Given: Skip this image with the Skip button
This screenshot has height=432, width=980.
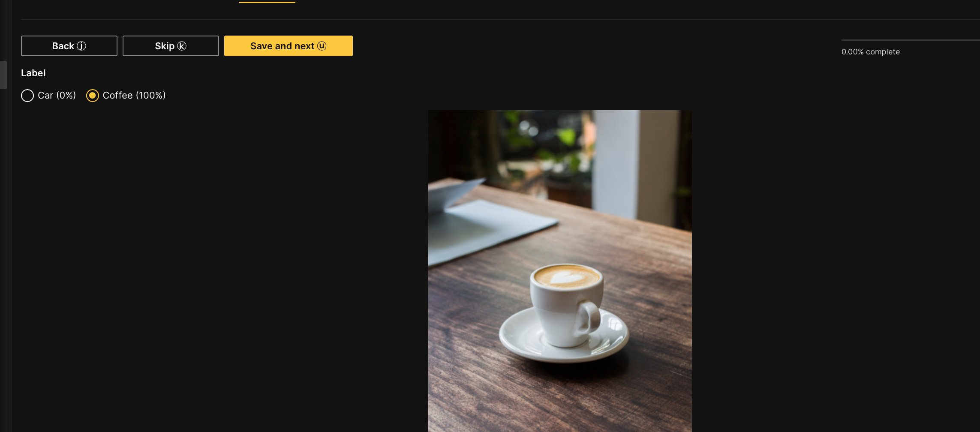Looking at the screenshot, I should point(171,46).
